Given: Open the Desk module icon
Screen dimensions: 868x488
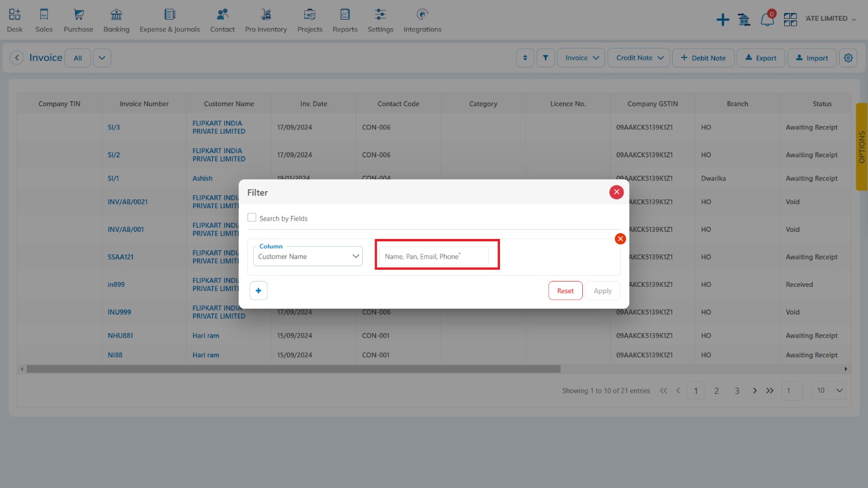Looking at the screenshot, I should (x=15, y=20).
